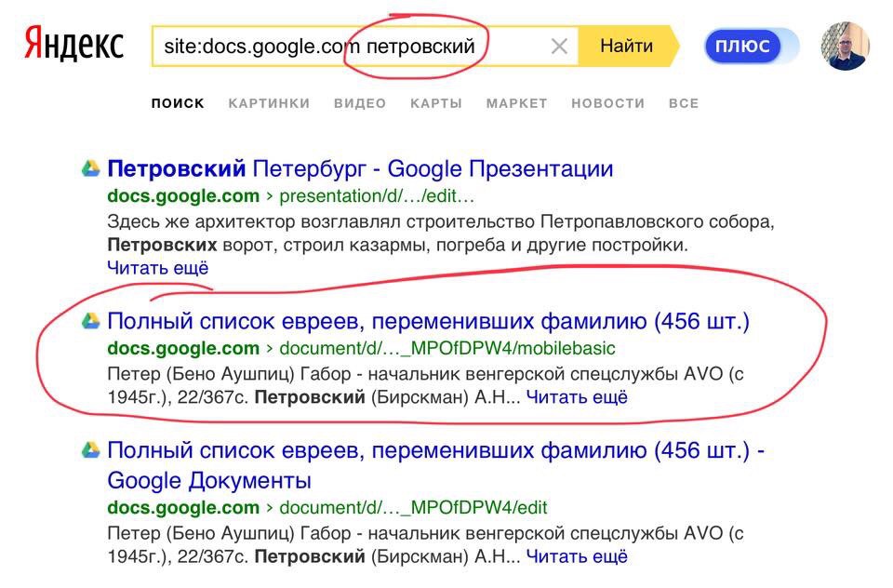This screenshot has height=588, width=893.
Task: Expand the Все services menu
Action: 683,103
